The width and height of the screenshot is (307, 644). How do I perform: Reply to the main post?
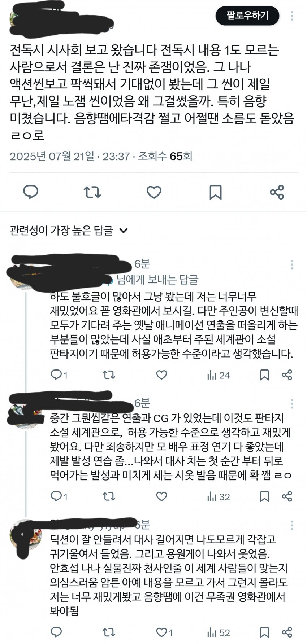(31, 192)
